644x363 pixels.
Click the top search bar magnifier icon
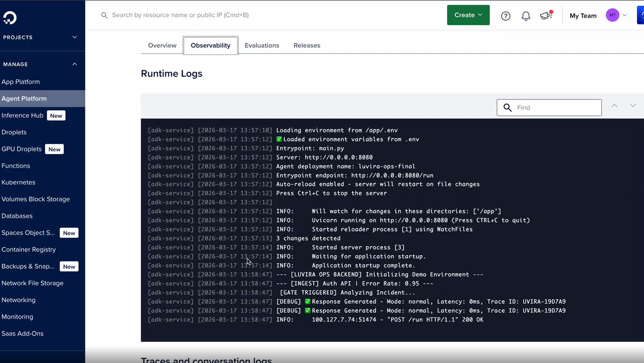tap(104, 15)
